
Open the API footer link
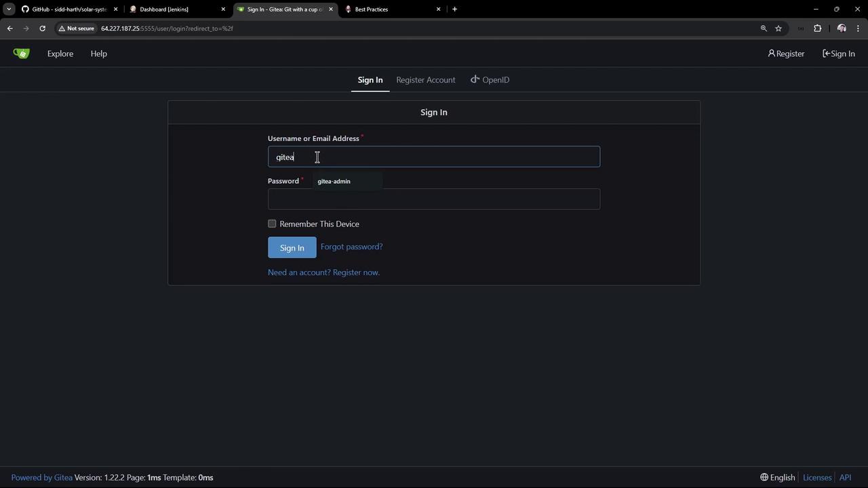point(845,478)
